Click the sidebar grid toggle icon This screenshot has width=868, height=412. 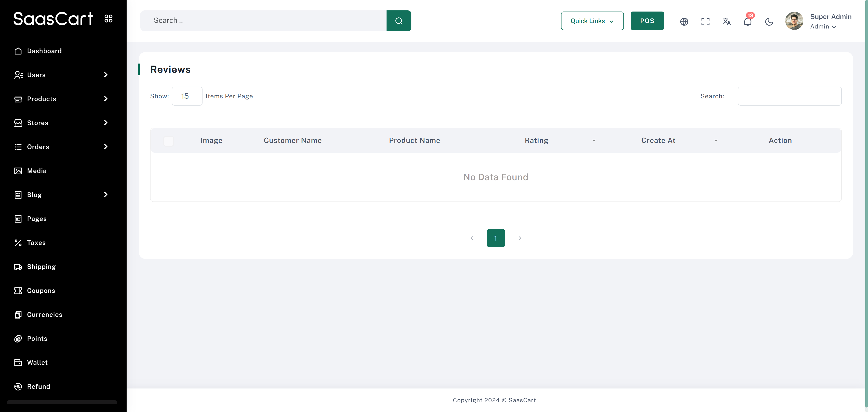(x=108, y=19)
